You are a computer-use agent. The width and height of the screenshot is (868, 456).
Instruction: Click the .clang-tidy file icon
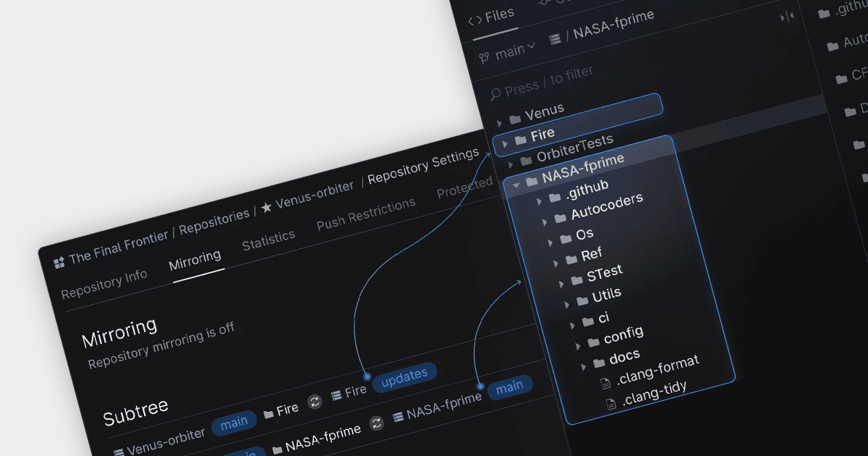tap(610, 403)
